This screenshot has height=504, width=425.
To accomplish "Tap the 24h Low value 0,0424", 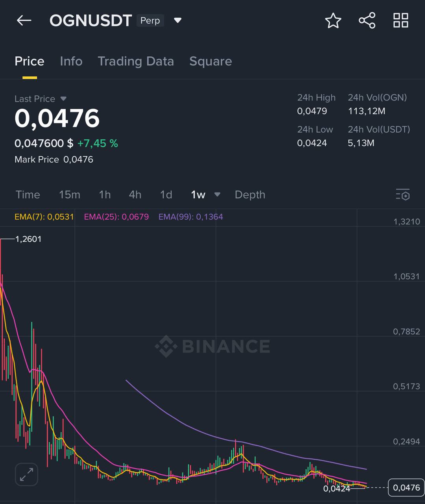I will (x=312, y=143).
